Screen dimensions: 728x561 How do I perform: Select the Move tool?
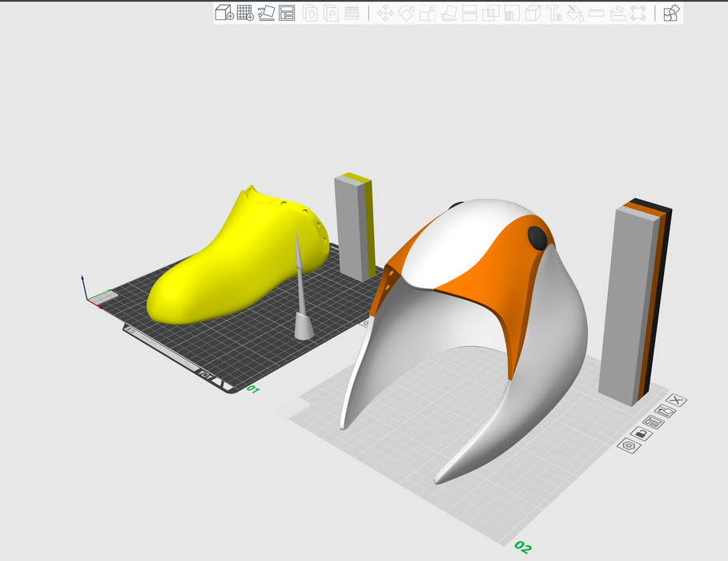click(385, 13)
